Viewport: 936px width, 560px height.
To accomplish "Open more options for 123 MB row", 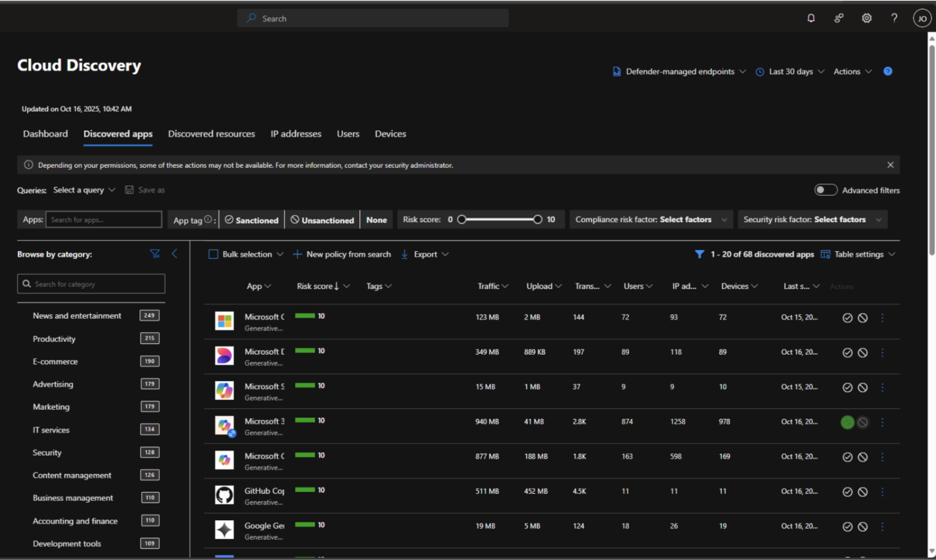I will 882,318.
